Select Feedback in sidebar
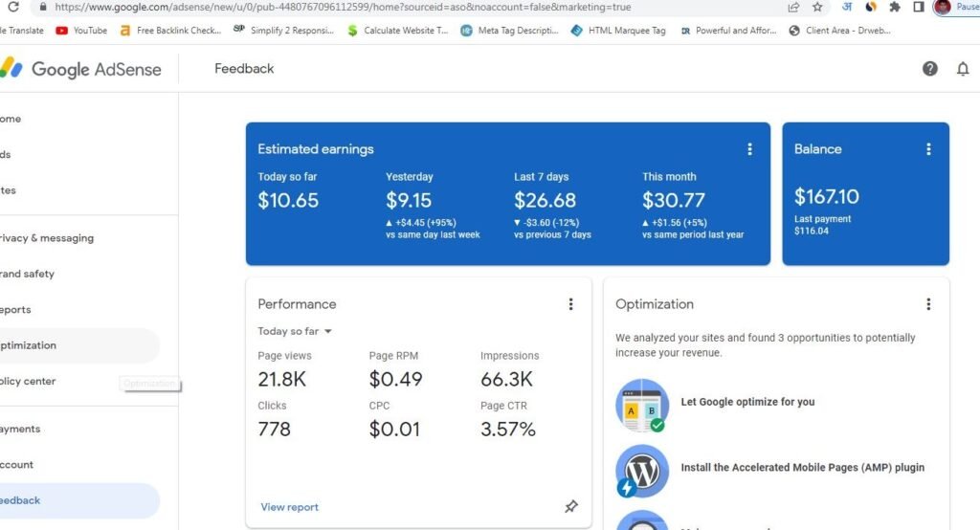 [80, 500]
